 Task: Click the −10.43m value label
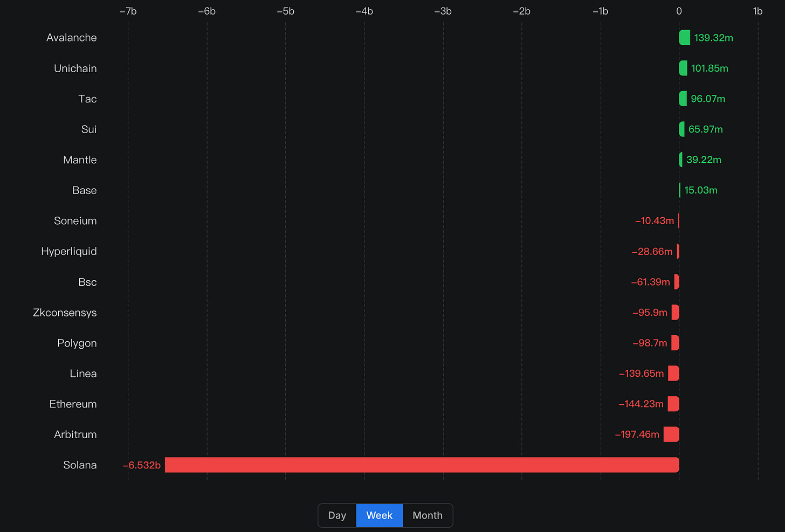click(655, 221)
